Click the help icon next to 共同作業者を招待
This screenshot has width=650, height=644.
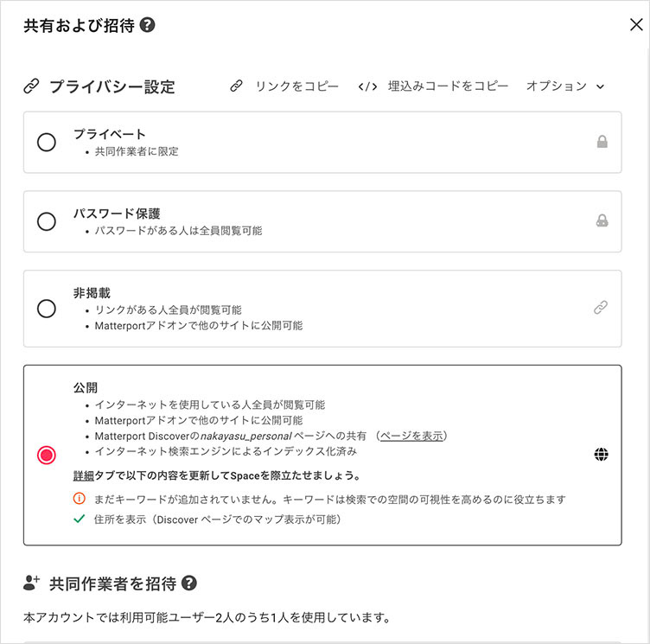190,583
